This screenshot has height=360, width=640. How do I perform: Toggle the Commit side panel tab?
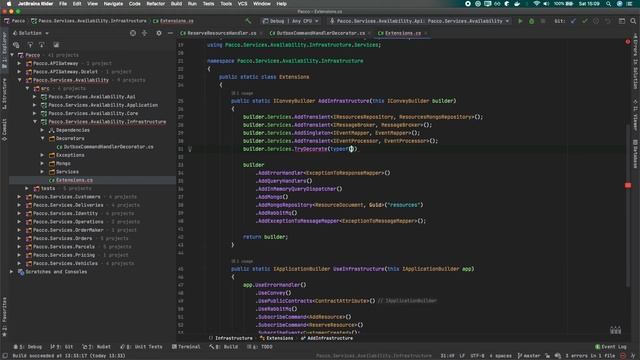tap(4, 129)
